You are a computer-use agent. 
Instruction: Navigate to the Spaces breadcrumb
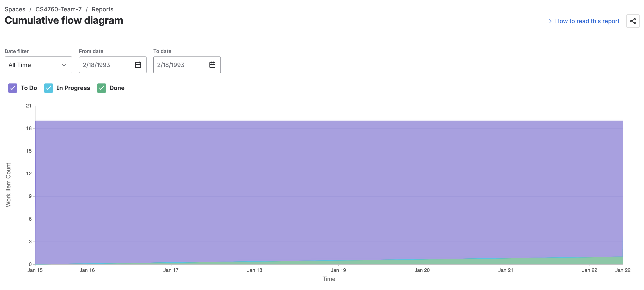click(x=15, y=9)
